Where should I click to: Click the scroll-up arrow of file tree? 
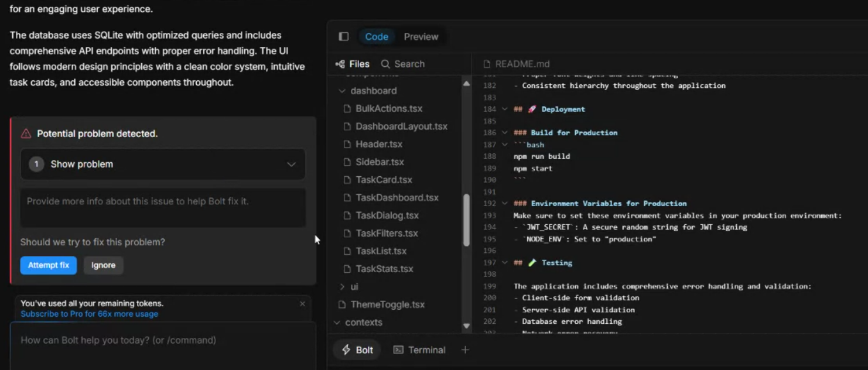coord(466,84)
